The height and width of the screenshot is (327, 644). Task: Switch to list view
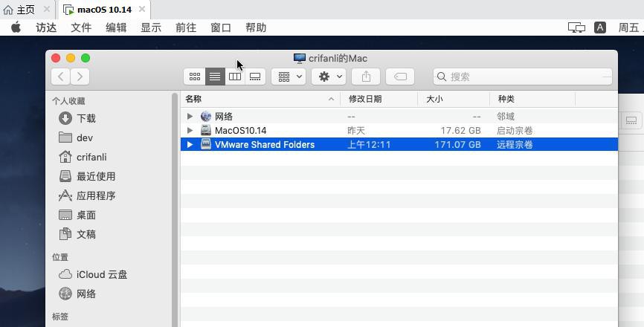(x=215, y=77)
